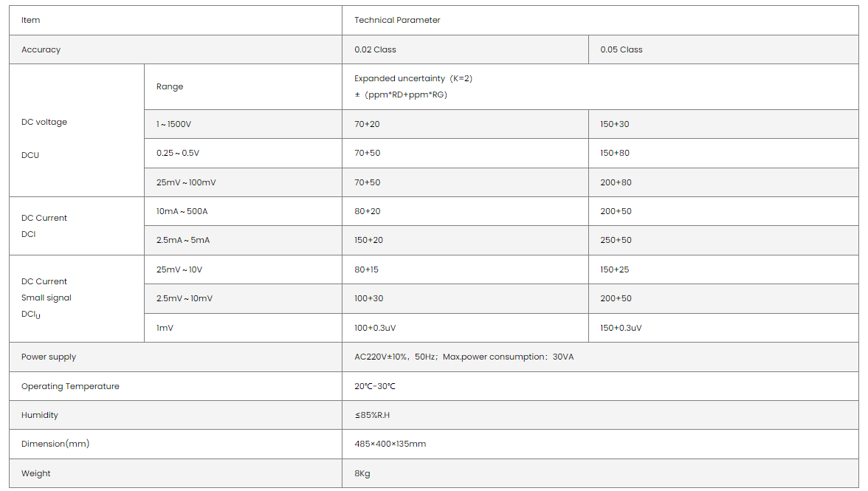The image size is (868, 491).
Task: Select the "25mV～100mV" range cell
Action: coord(186,182)
